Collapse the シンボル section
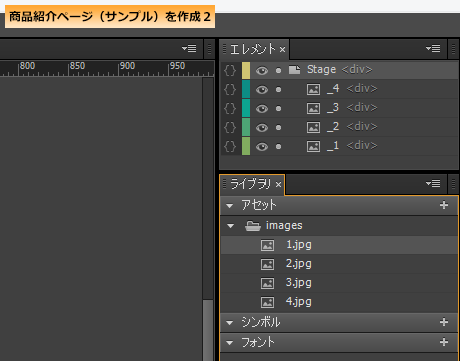The height and width of the screenshot is (361, 460). pos(229,323)
